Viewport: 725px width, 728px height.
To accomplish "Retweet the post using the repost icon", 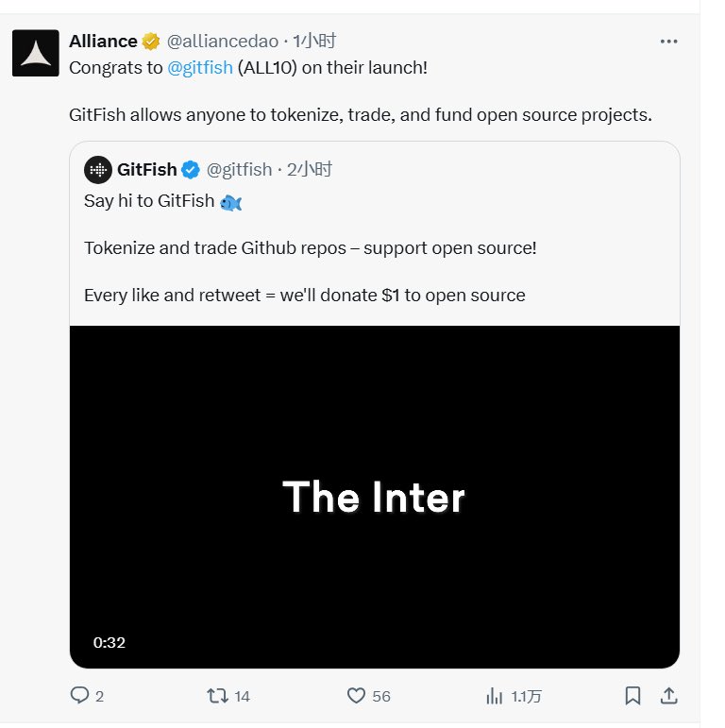I will click(217, 696).
